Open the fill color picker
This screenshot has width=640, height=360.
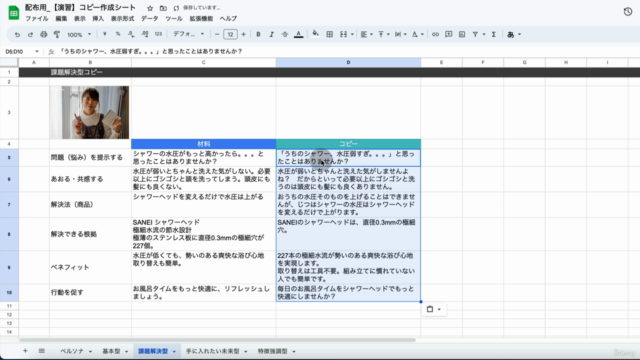(316, 34)
